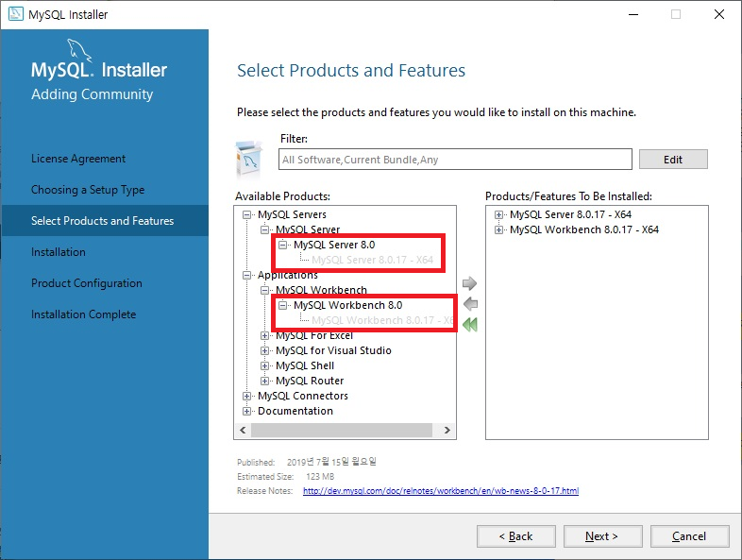Select MySQL Workbench 8.0 tree row

(x=347, y=305)
